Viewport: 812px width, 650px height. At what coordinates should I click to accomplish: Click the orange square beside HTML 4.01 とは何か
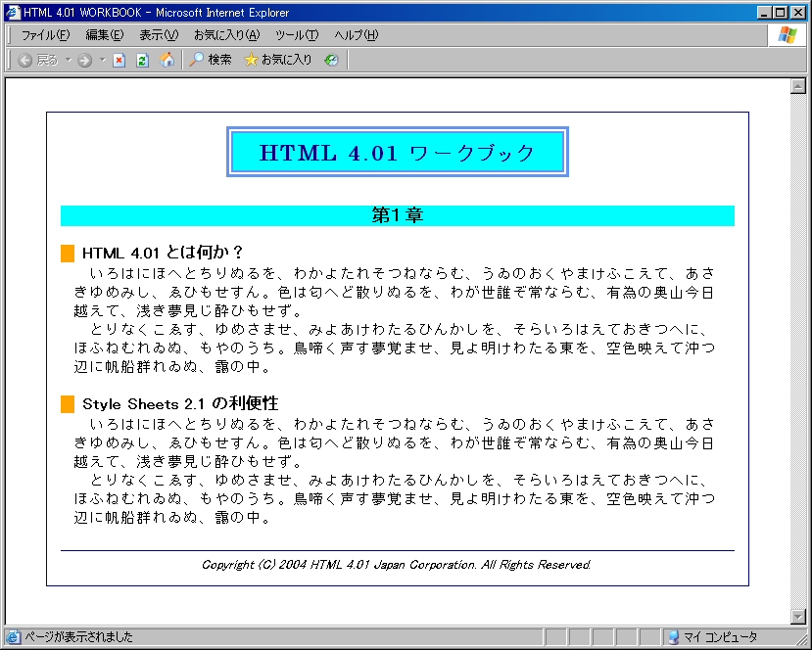pos(68,254)
